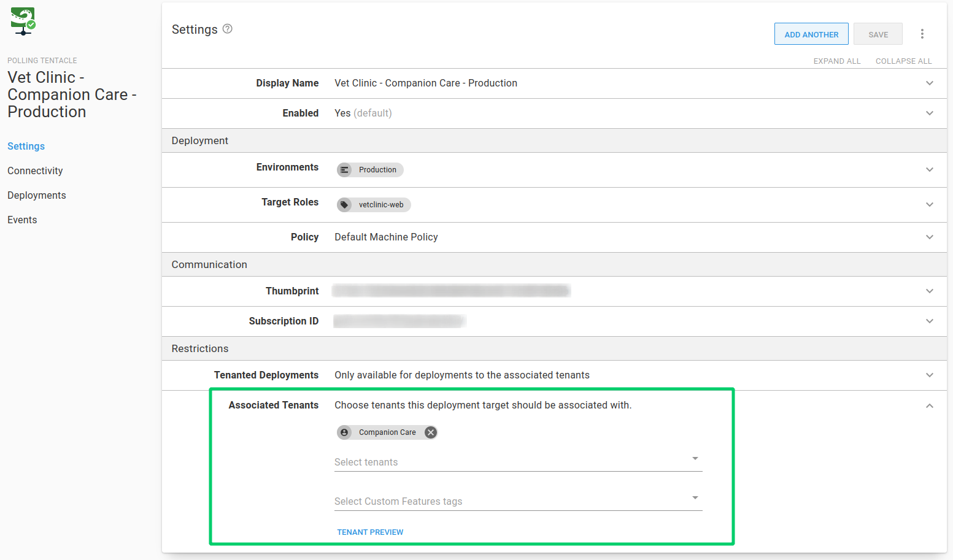Expand the Environments section chevron
This screenshot has height=560, width=953.
[929, 170]
